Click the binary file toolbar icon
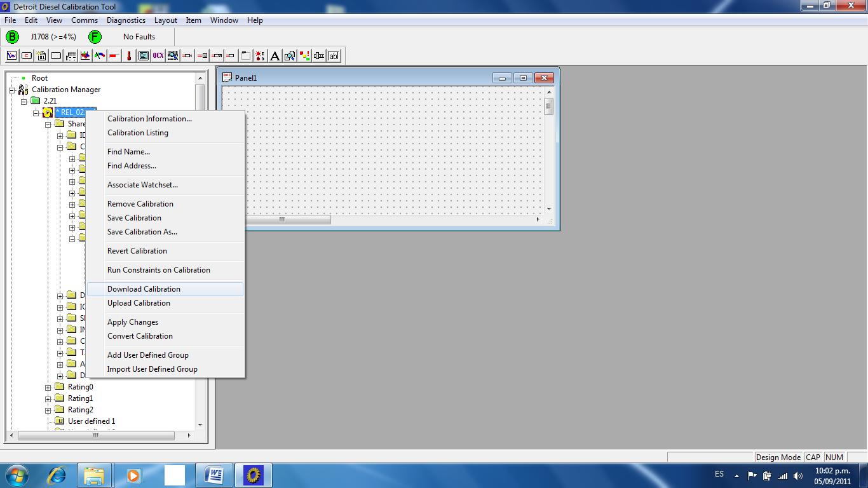 tap(41, 55)
